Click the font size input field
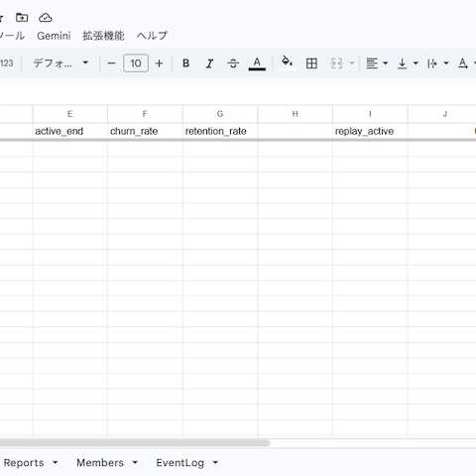Screen dimensions: 476x476 [x=136, y=63]
